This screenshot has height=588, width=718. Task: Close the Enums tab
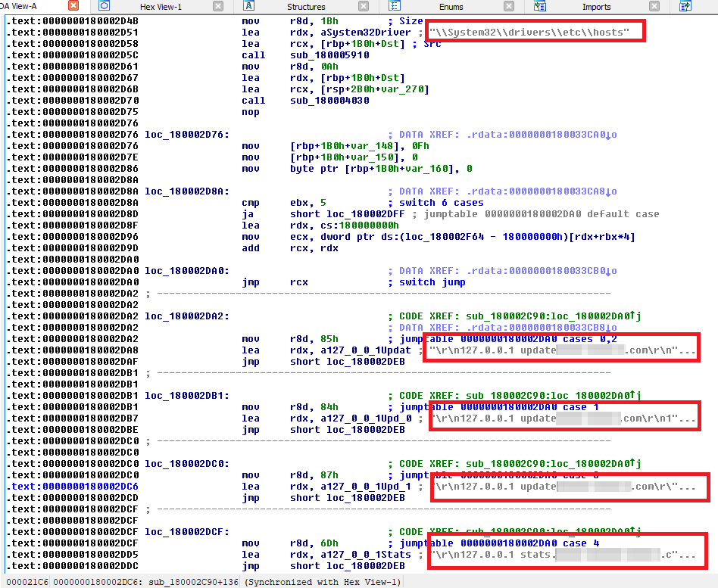508,6
